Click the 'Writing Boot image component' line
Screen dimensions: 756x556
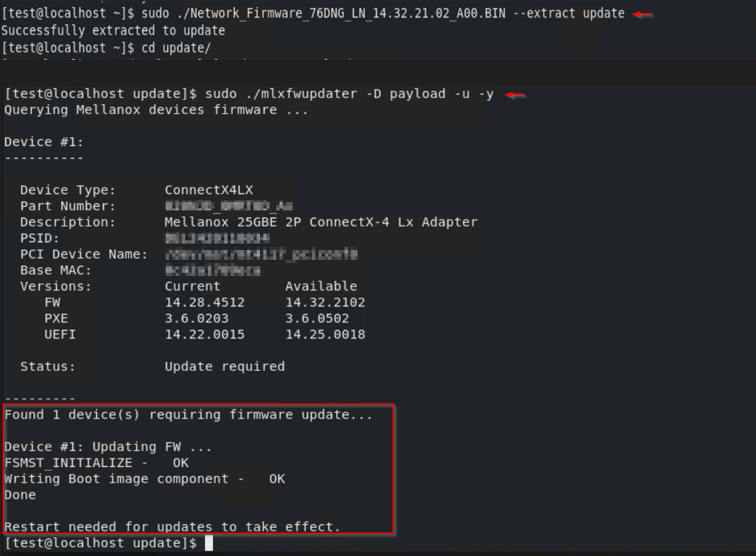point(144,479)
